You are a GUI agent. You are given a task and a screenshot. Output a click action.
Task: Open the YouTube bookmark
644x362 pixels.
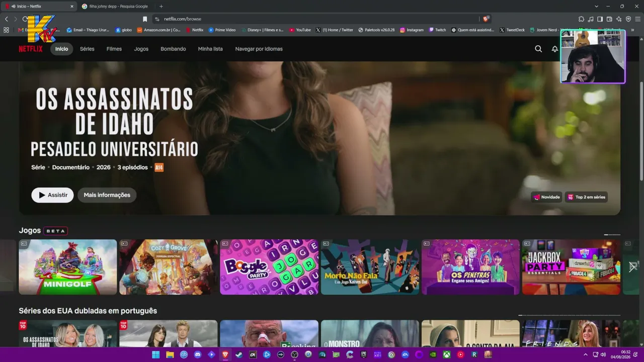pyautogui.click(x=300, y=30)
